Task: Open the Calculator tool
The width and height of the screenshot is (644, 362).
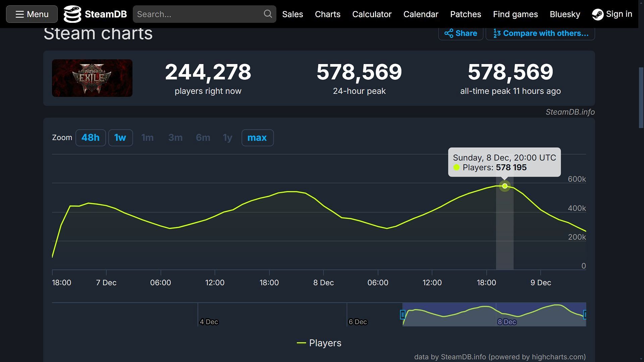Action: tap(372, 14)
